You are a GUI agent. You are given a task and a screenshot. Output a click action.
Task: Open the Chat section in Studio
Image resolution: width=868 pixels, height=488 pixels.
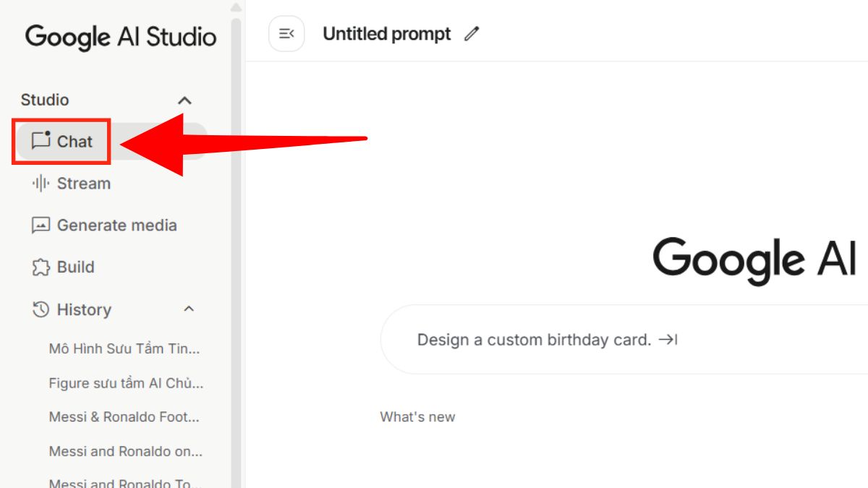click(x=110, y=141)
